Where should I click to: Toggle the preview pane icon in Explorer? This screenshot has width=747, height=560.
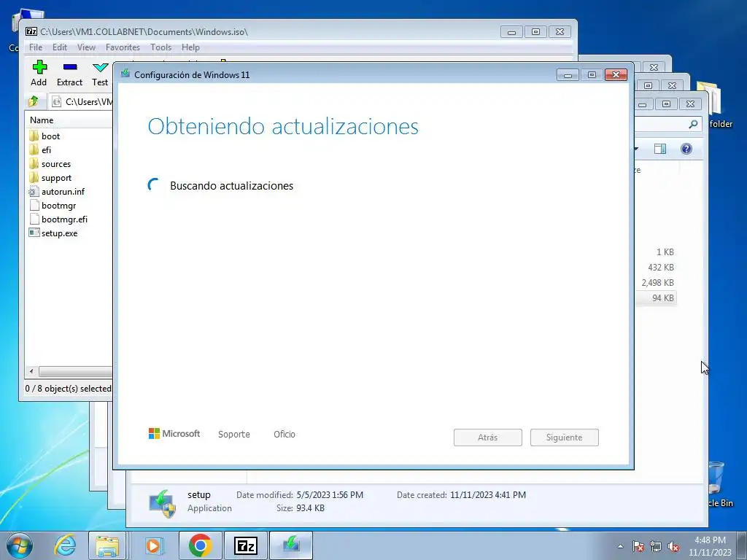click(x=660, y=149)
